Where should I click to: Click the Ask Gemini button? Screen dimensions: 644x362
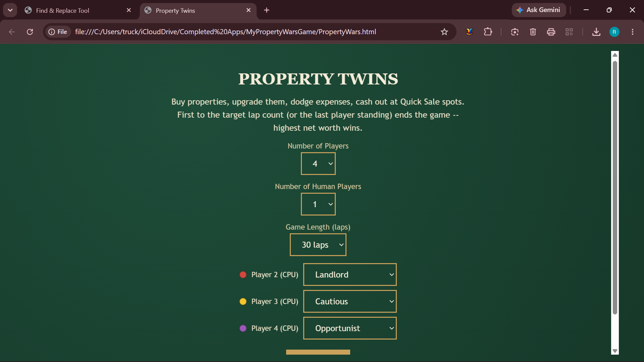point(539,10)
